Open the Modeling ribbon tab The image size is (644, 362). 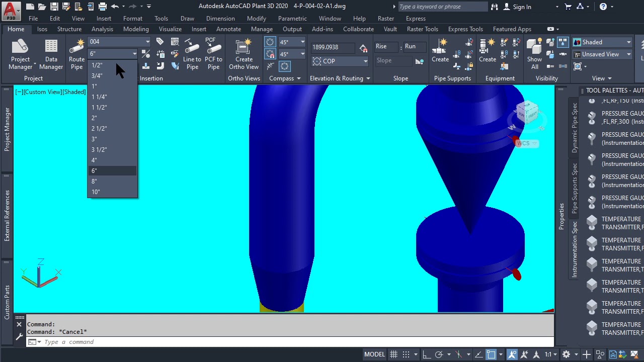pyautogui.click(x=136, y=29)
